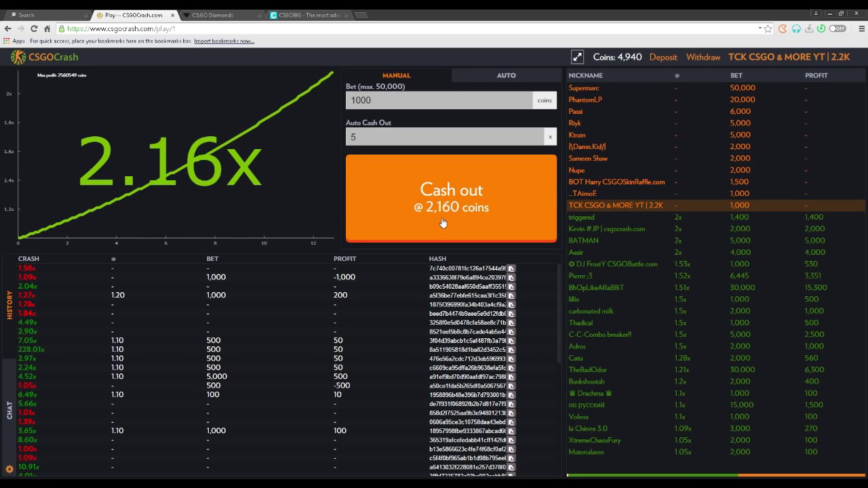Open the Withdraw link
This screenshot has width=868, height=488.
703,57
